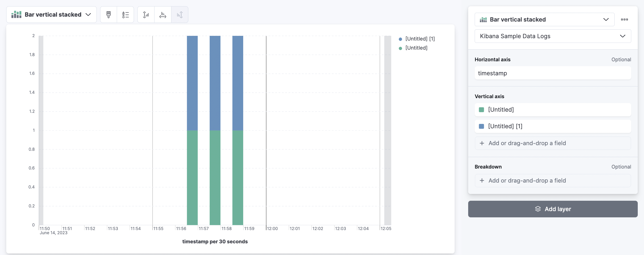Click the chevron beside Kibana Sample Data Logs
The image size is (644, 255).
click(x=623, y=36)
